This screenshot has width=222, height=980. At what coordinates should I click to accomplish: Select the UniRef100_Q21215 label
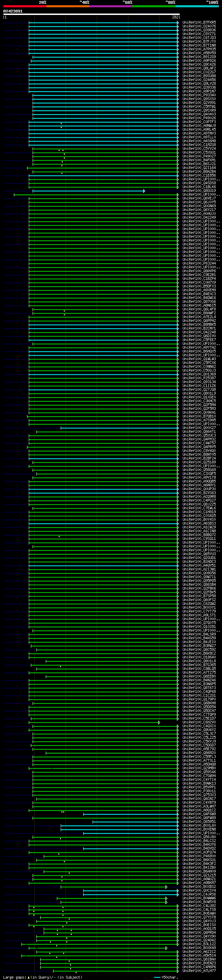pyautogui.click(x=199, y=875)
